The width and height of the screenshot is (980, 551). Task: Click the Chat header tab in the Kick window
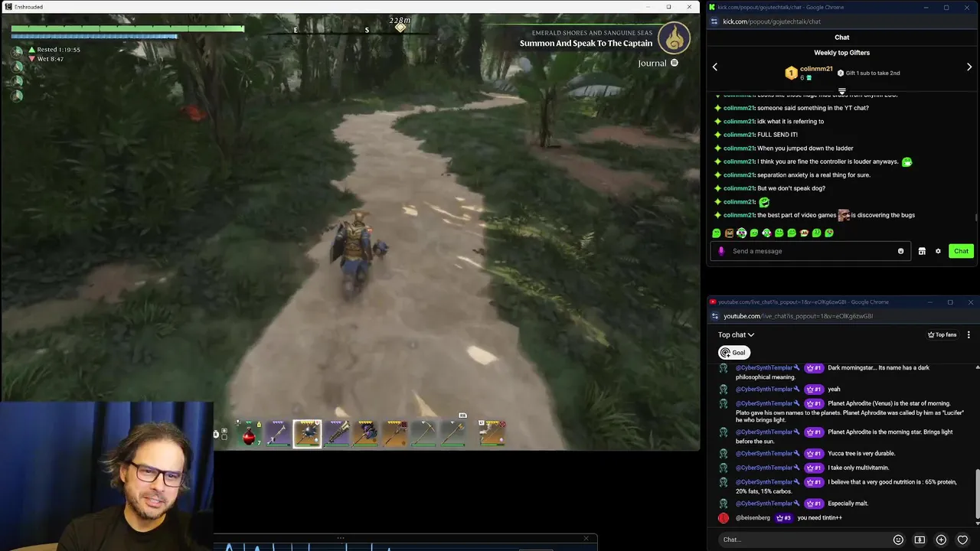tap(841, 37)
